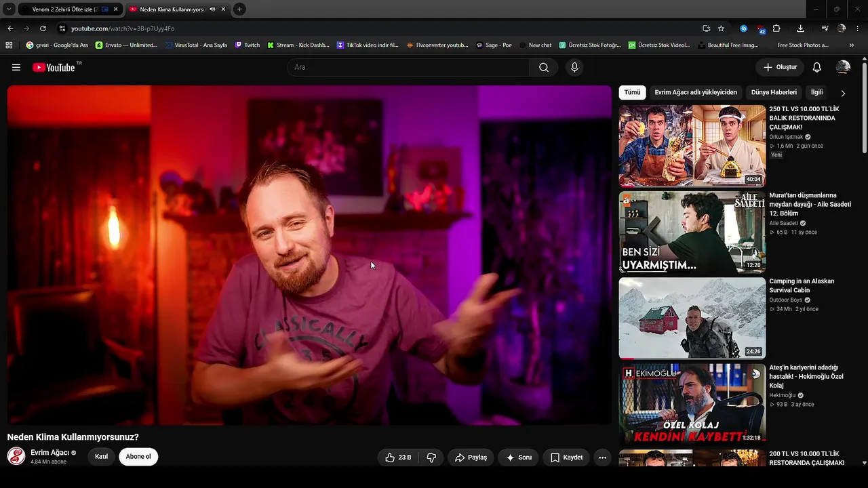Click the Paylaş share button
This screenshot has height=488, width=868.
[471, 457]
